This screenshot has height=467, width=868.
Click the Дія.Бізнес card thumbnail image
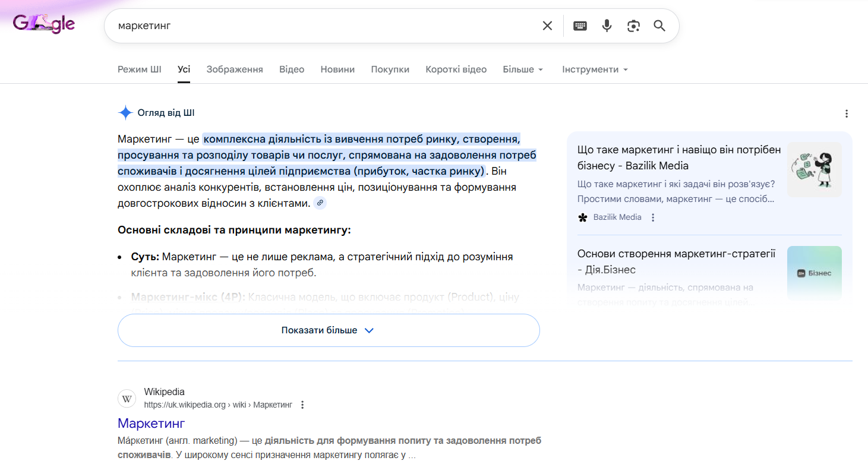tap(814, 272)
